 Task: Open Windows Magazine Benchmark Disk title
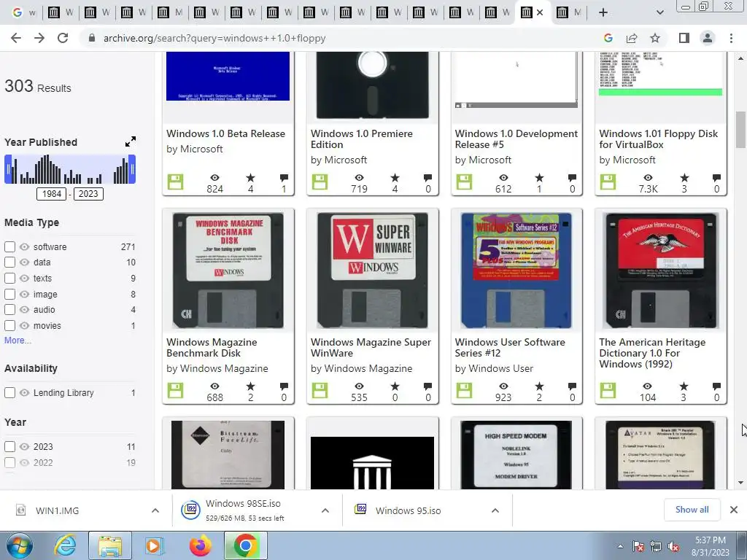tap(212, 348)
